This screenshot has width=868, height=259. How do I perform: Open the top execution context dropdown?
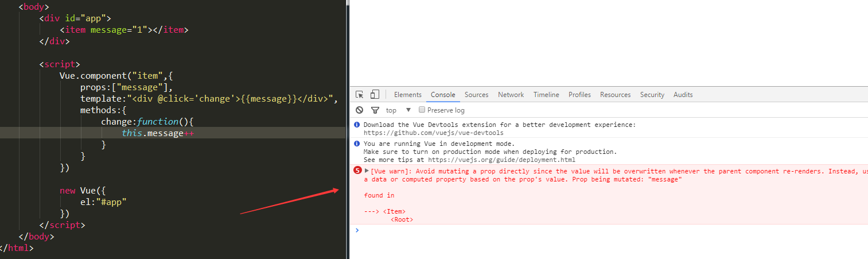point(398,110)
